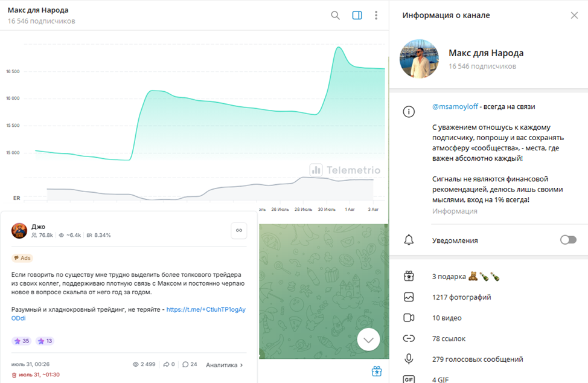Open the 78 ссылок section
588x383 pixels.
449,338
